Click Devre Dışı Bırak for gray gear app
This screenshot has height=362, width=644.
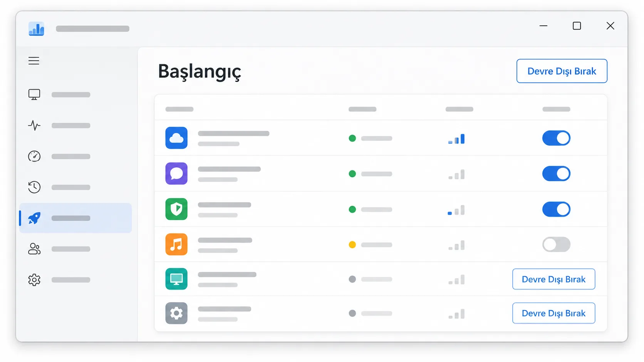pyautogui.click(x=553, y=313)
